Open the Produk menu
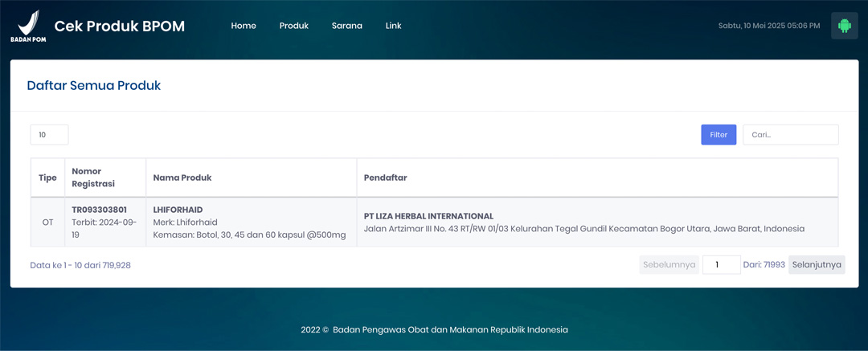868x351 pixels. (294, 26)
